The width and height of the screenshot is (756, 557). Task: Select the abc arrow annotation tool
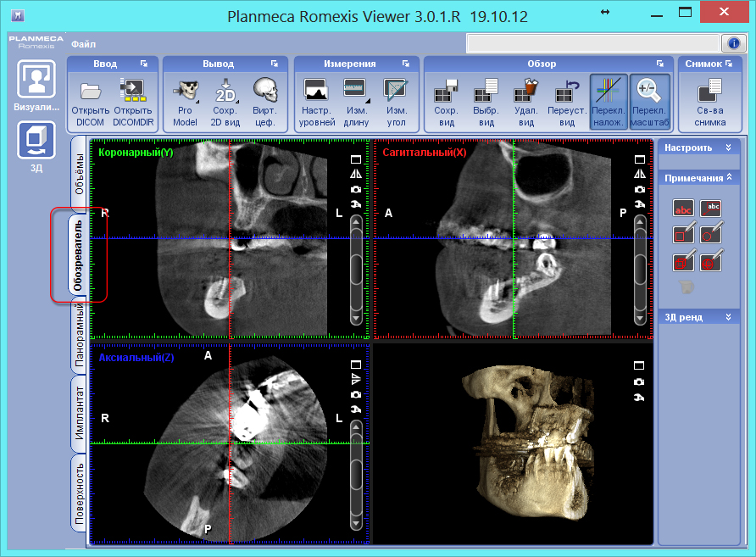[x=710, y=209]
